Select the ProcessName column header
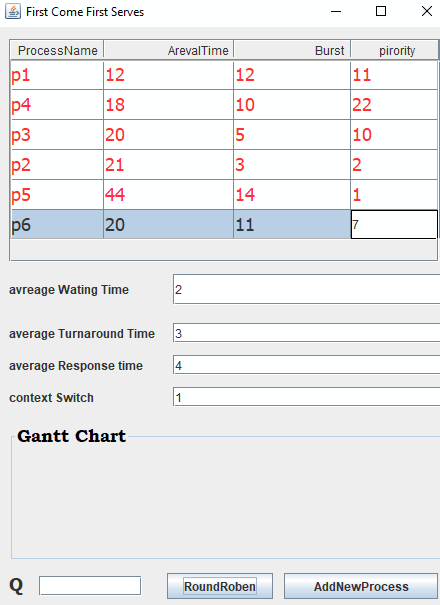 pos(57,50)
